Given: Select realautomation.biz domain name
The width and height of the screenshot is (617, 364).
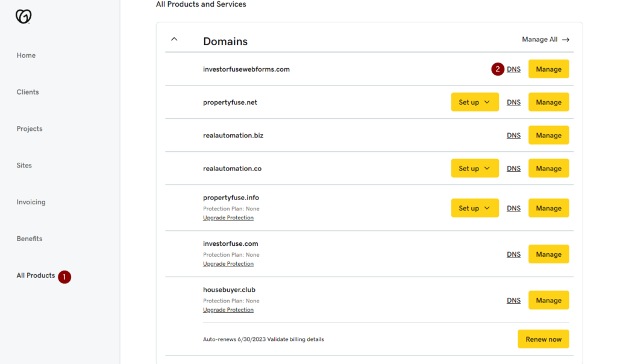Looking at the screenshot, I should tap(233, 136).
